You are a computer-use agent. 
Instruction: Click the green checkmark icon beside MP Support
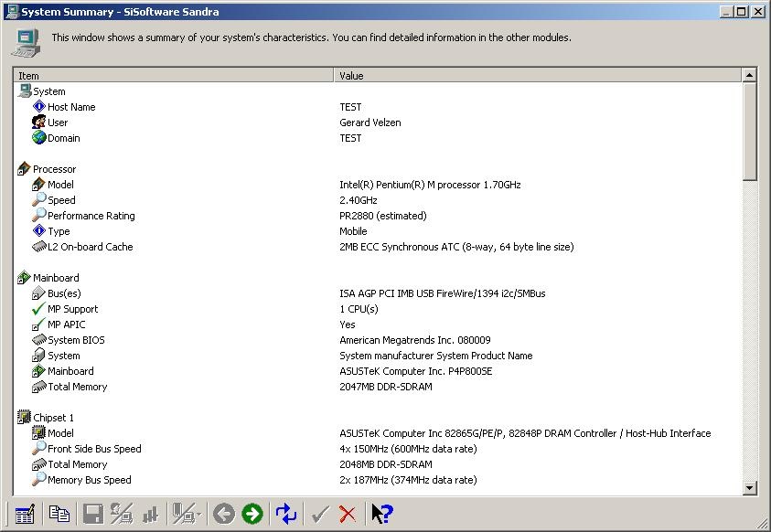(38, 308)
